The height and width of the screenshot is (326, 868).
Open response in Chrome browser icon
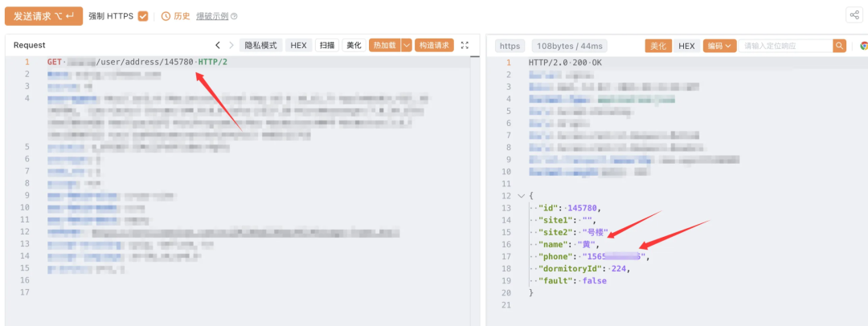(863, 46)
